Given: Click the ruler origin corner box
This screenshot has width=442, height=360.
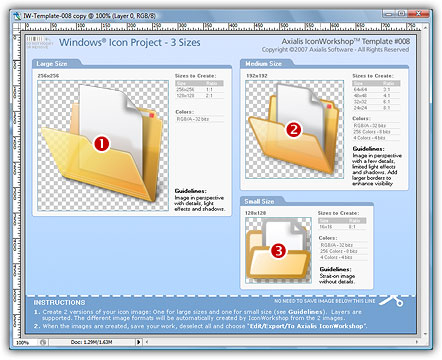Looking at the screenshot, I should coord(17,26).
